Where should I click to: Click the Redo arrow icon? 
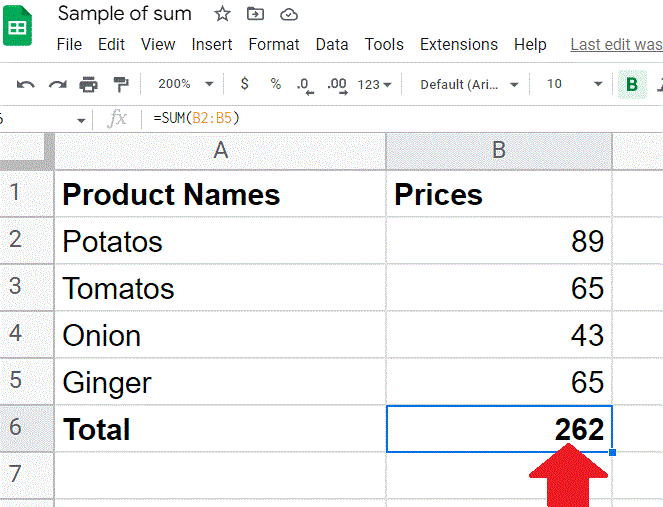58,85
